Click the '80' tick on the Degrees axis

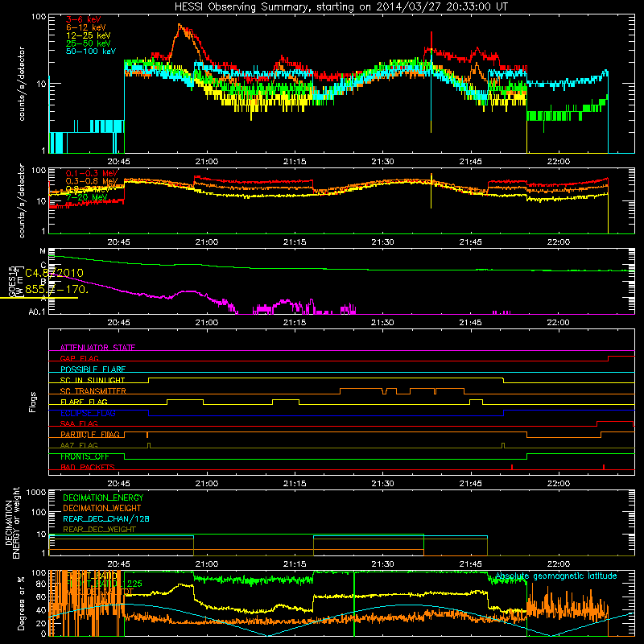pyautogui.click(x=41, y=584)
